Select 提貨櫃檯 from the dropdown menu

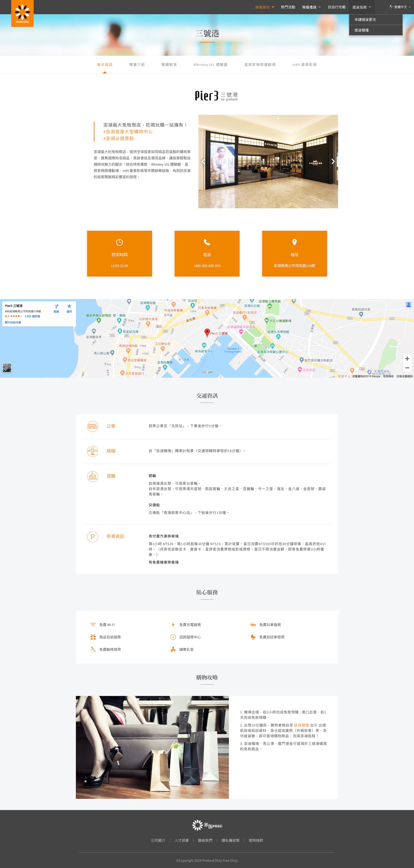[x=362, y=30]
